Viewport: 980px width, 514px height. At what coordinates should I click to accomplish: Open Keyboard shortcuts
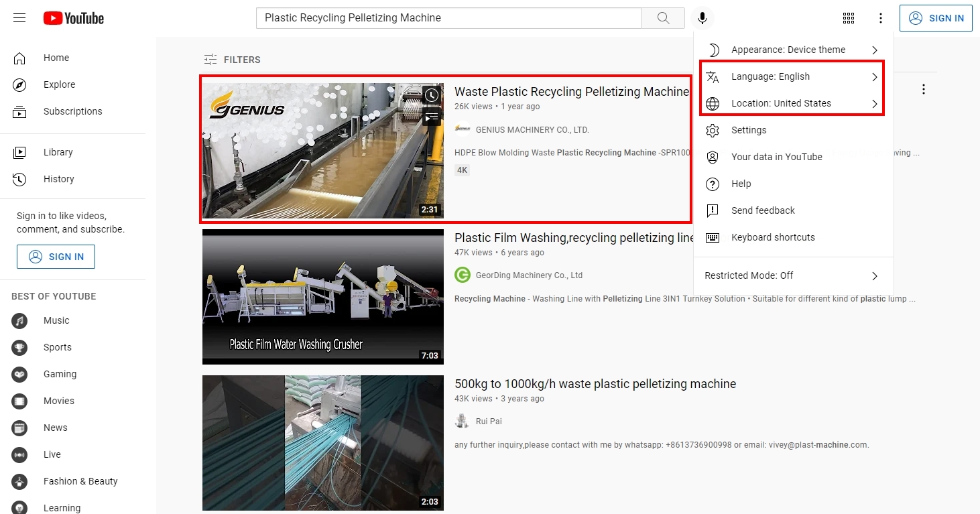(793, 237)
